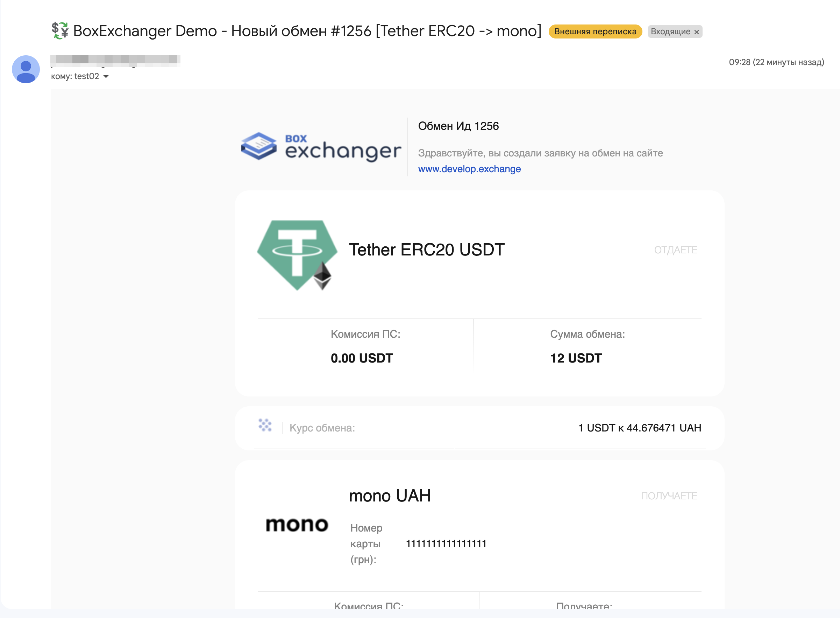
Task: Click the sender avatar icon
Action: pyautogui.click(x=26, y=69)
